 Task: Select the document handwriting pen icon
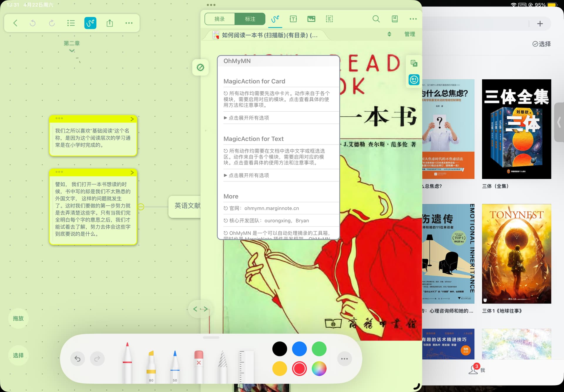pyautogui.click(x=275, y=19)
